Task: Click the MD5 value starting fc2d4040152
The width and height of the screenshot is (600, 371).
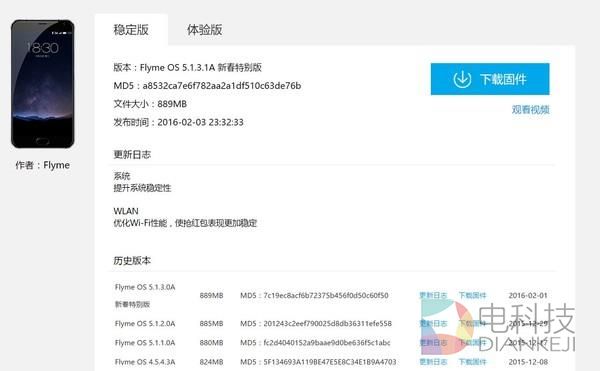Action: [327, 343]
